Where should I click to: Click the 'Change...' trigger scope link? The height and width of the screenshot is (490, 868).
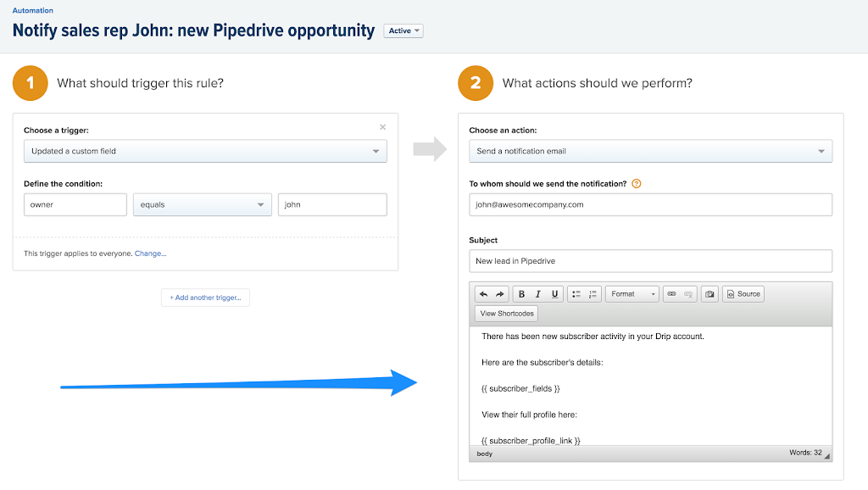(151, 253)
